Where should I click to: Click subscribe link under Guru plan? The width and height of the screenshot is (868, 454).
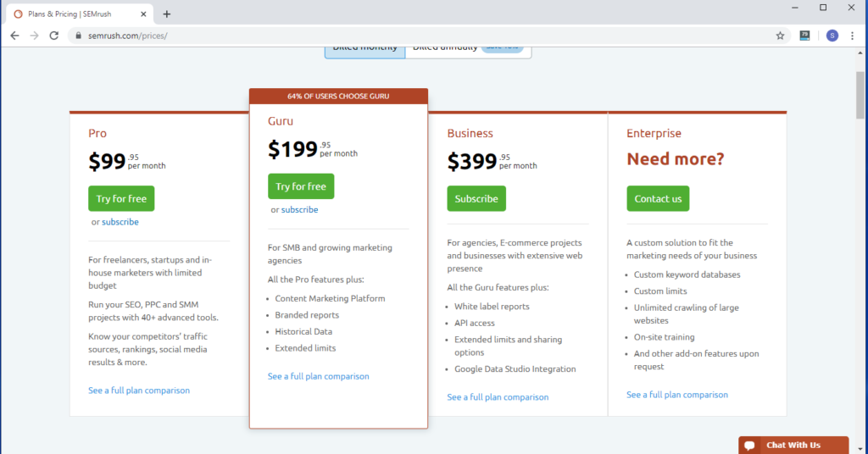(x=299, y=209)
